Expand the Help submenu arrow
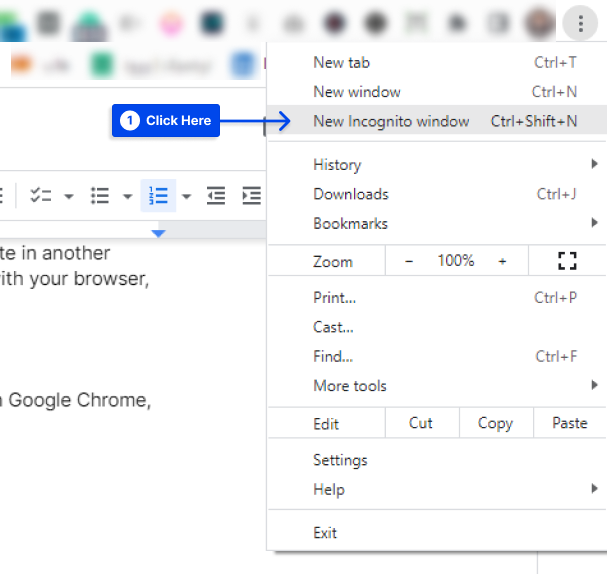 595,488
